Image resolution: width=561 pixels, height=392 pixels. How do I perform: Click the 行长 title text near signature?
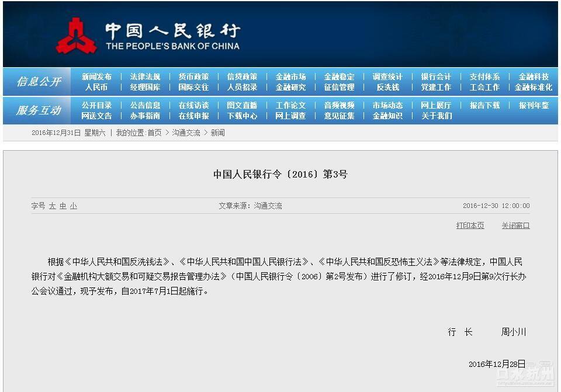(x=460, y=332)
